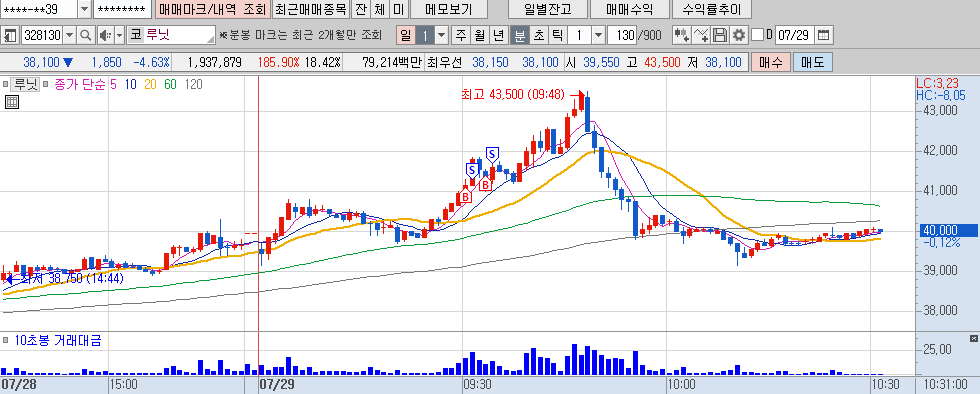This screenshot has width=980, height=394.
Task: Expand the account number dropdown at top left
Action: (84, 9)
